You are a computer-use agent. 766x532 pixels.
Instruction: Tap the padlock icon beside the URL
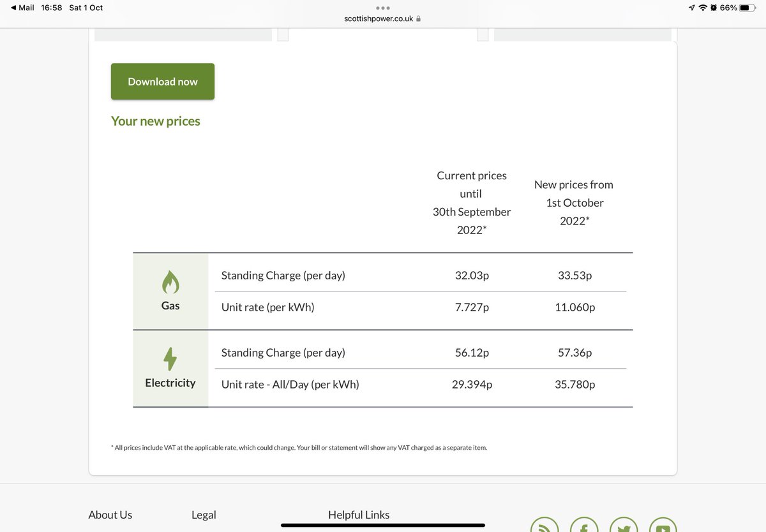coord(418,18)
